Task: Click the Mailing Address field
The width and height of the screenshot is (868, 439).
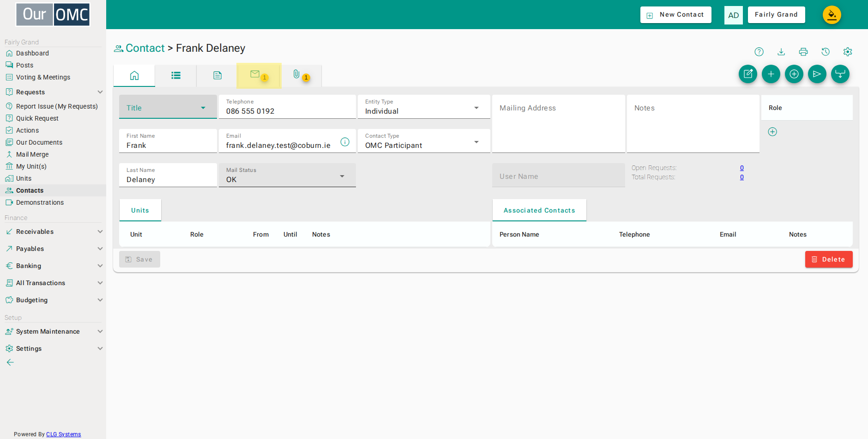Action: click(559, 124)
